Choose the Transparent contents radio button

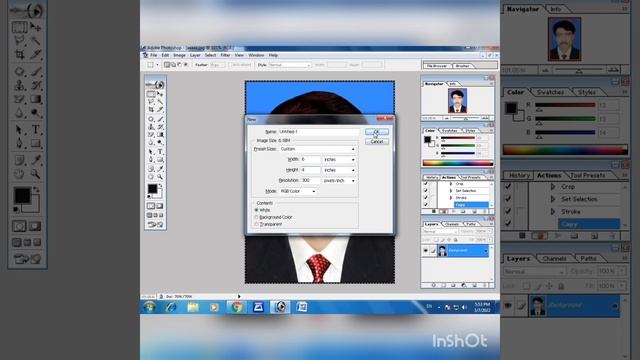click(257, 224)
